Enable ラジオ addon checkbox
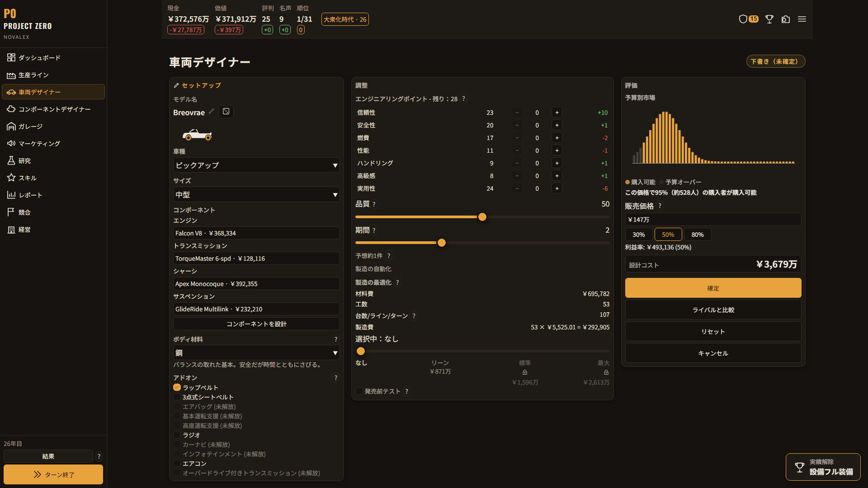Image resolution: width=868 pixels, height=488 pixels. (x=177, y=435)
